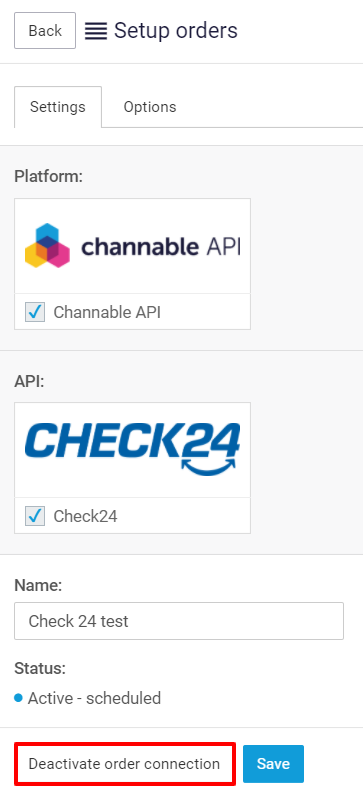
Task: Toggle the Check24 checkbox
Action: tap(35, 516)
